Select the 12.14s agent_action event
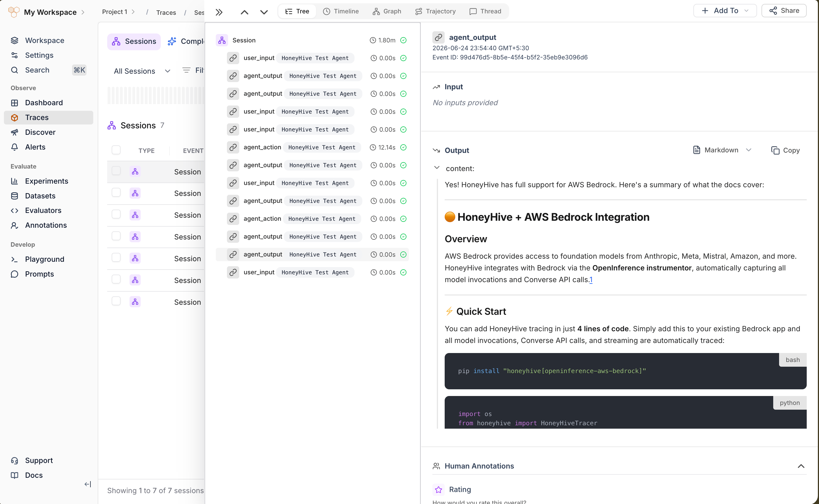The height and width of the screenshot is (504, 819). [312, 147]
